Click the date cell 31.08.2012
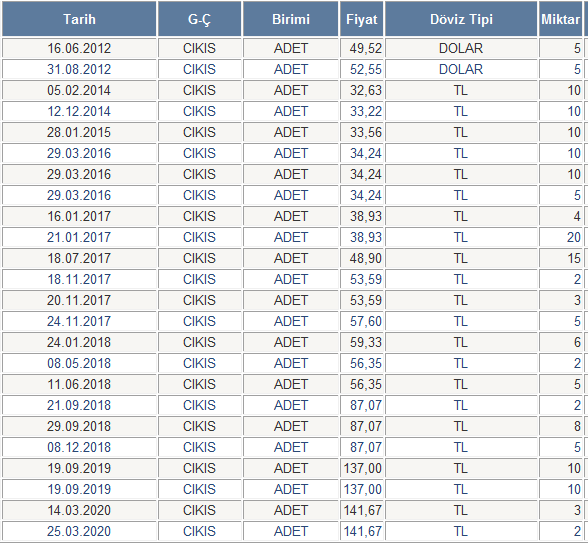 click(79, 69)
